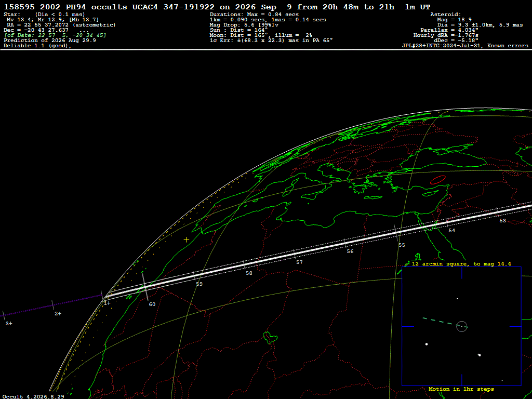532x399 pixels.
Task: Select the minute 54 tick label
Action: point(452,231)
